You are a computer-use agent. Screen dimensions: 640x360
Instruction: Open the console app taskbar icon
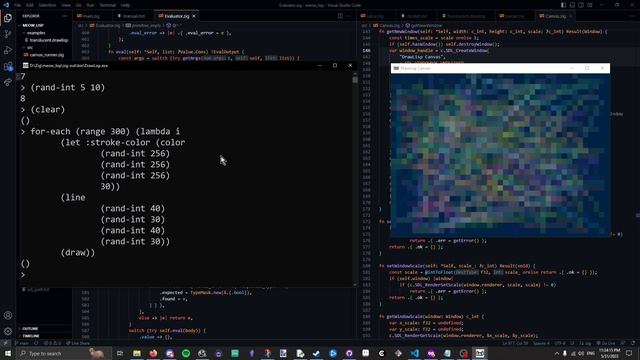click(x=480, y=353)
